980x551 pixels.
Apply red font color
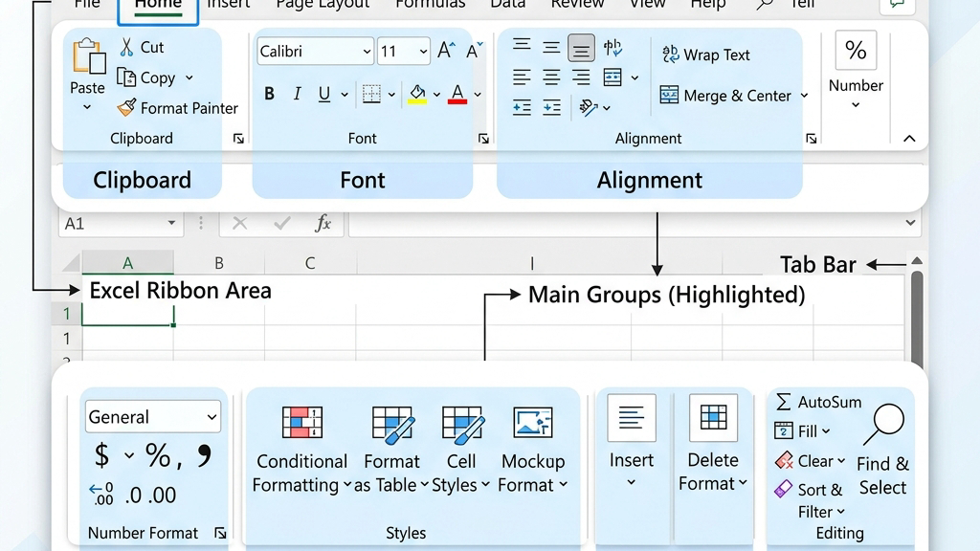[457, 94]
